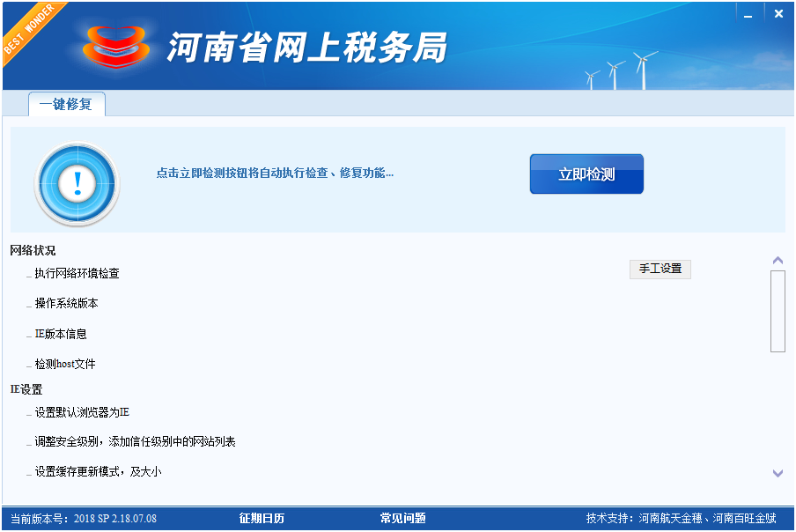
Task: Open the 征期日历 calendar link
Action: (x=262, y=518)
